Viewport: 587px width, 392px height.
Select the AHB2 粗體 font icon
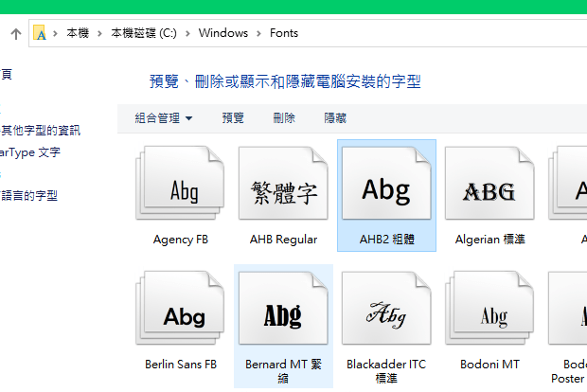(x=386, y=191)
